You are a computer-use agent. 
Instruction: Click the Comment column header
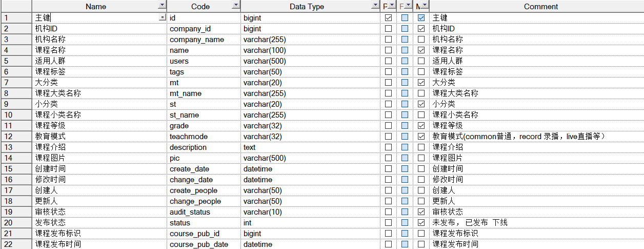point(540,6)
